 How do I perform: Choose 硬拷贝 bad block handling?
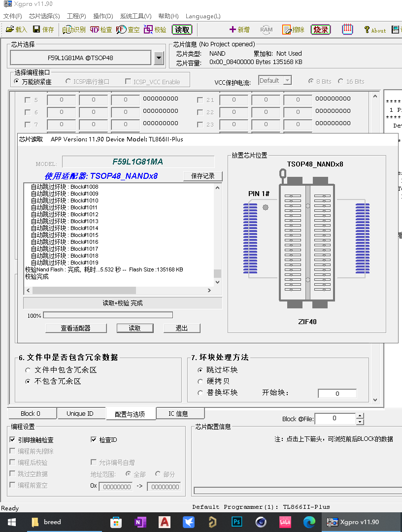200,381
